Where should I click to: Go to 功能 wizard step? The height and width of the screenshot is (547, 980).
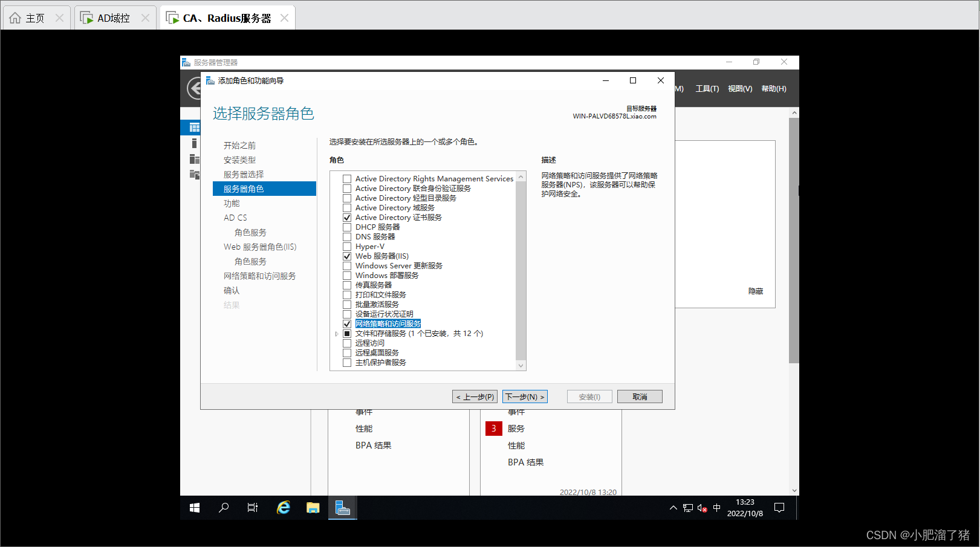tap(232, 204)
